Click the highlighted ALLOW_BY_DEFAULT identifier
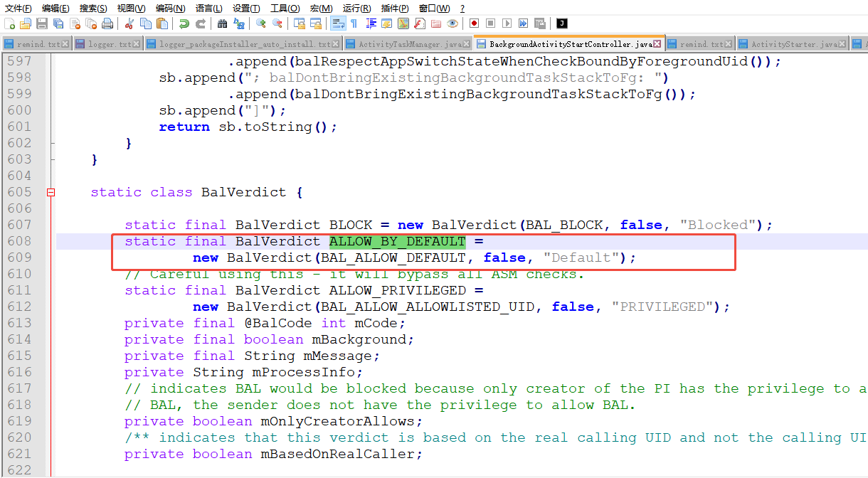Image resolution: width=868 pixels, height=478 pixels. (x=397, y=241)
